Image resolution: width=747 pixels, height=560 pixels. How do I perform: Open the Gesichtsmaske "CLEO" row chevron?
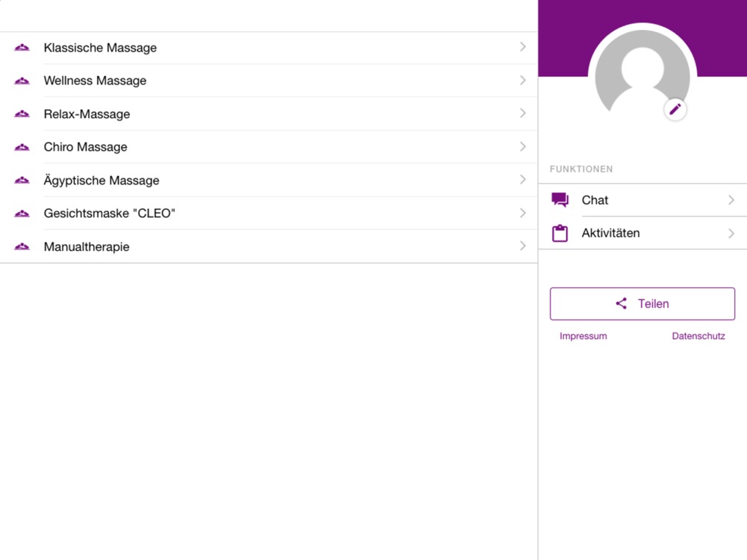tap(523, 212)
